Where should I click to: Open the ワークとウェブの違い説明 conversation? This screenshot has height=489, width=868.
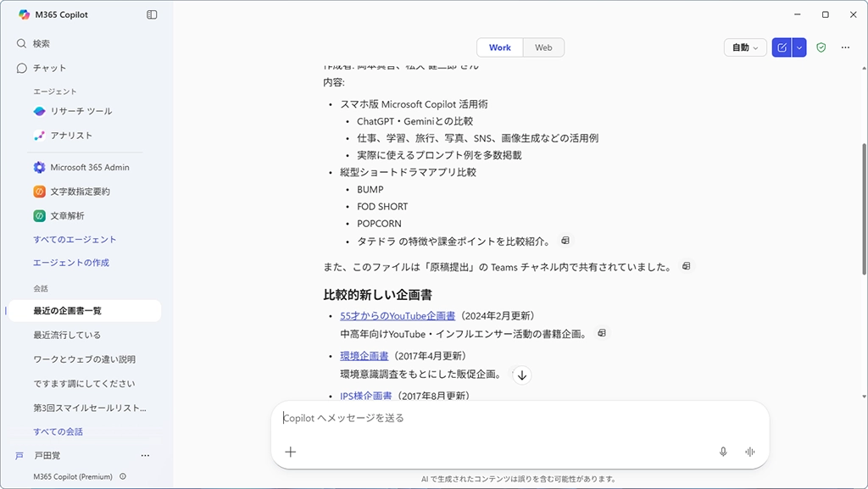[84, 359]
